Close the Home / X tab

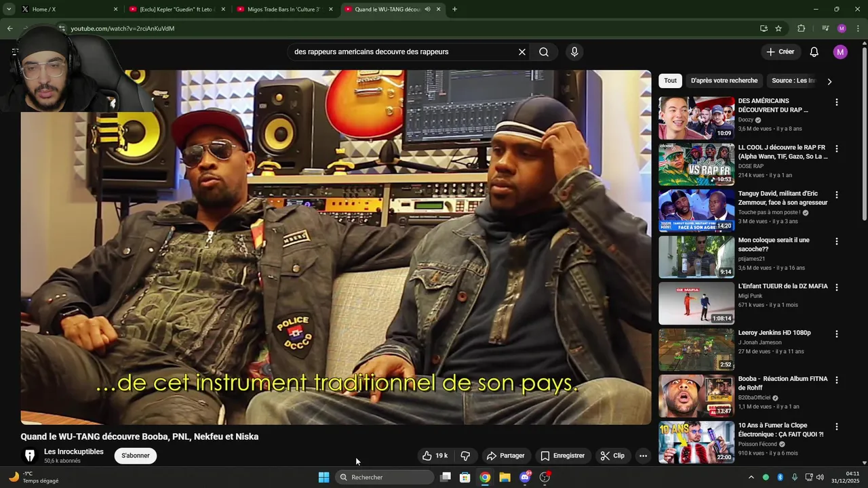point(115,9)
